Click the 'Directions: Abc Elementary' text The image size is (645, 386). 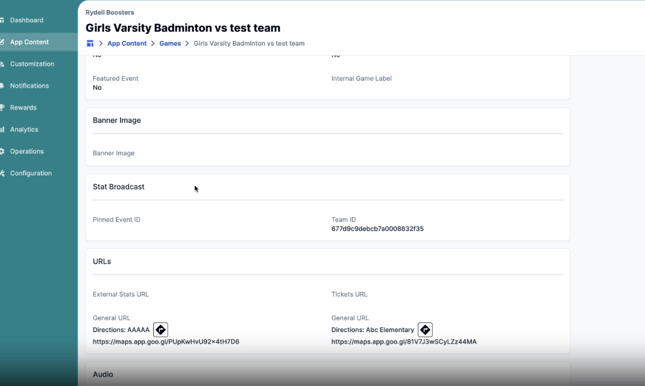[x=373, y=330]
